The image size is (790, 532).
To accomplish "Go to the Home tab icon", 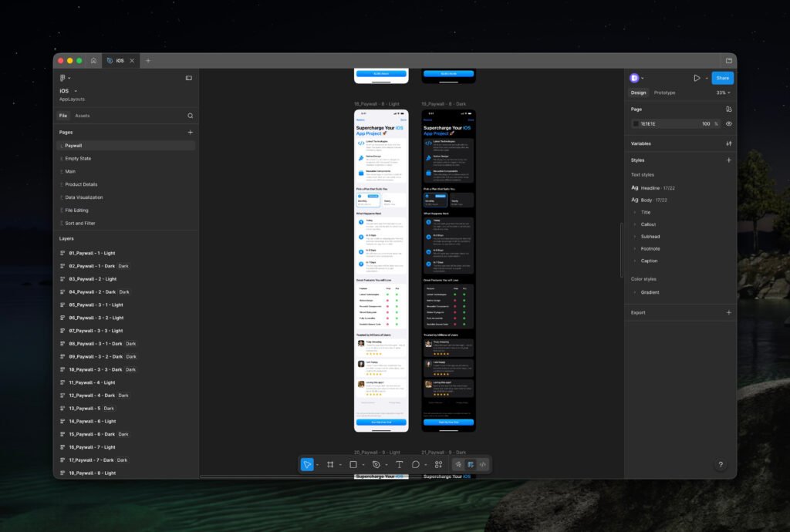I will (x=93, y=60).
